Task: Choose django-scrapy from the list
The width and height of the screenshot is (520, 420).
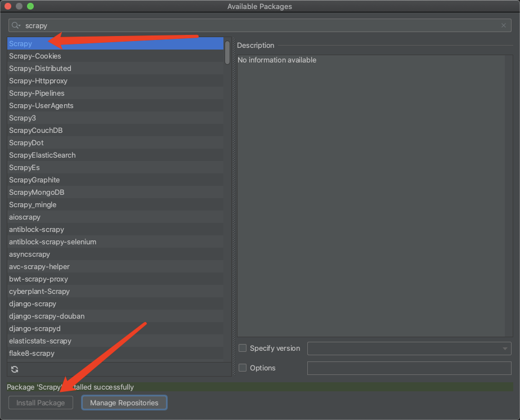Action: tap(115, 304)
